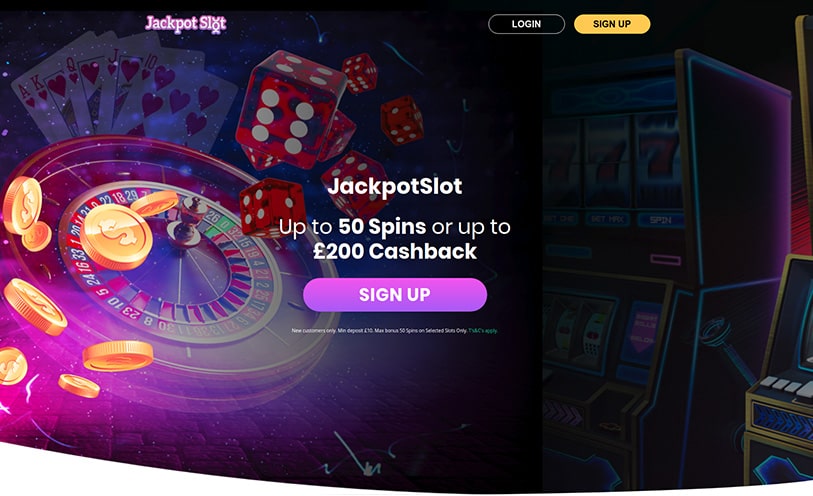This screenshot has height=496, width=813.
Task: Click the SPIN button on slot machine
Action: tap(661, 220)
